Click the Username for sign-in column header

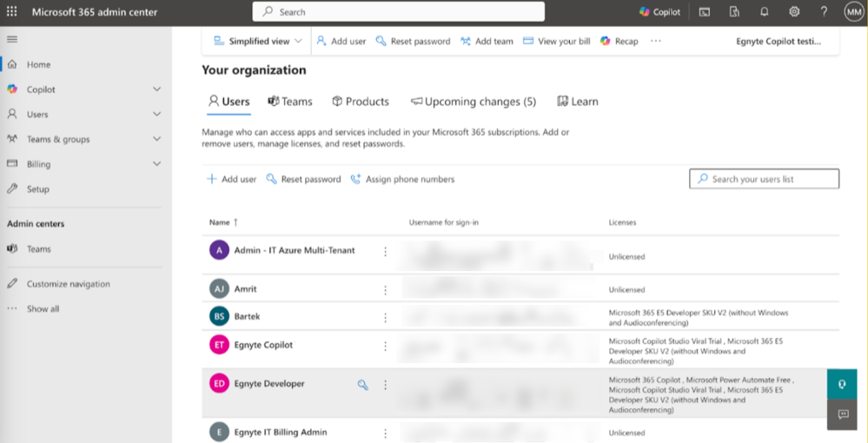tap(444, 222)
